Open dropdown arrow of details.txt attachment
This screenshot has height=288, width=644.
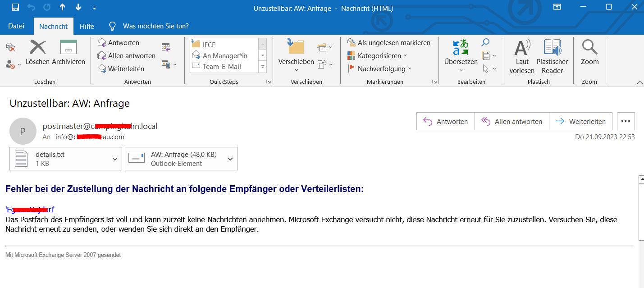[x=114, y=159]
